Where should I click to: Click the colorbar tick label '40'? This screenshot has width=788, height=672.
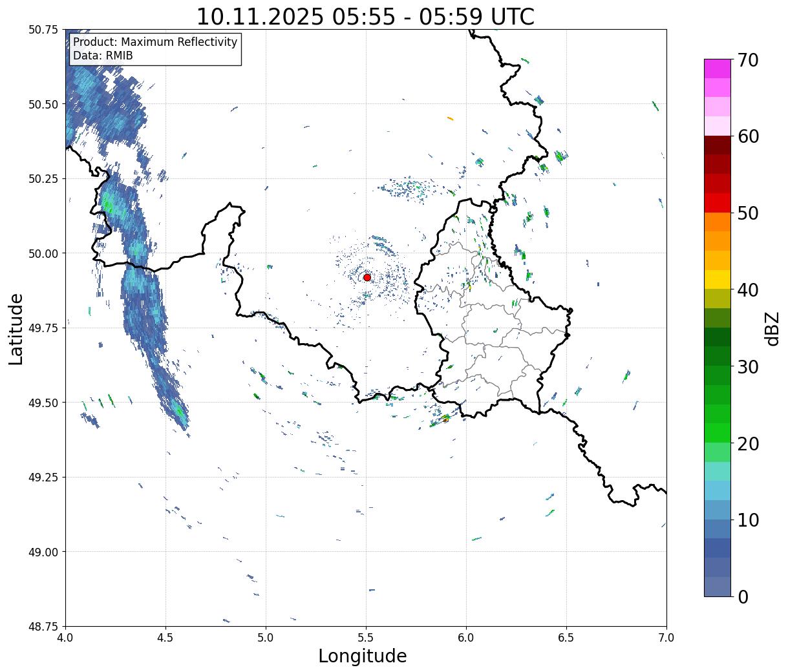coord(747,290)
